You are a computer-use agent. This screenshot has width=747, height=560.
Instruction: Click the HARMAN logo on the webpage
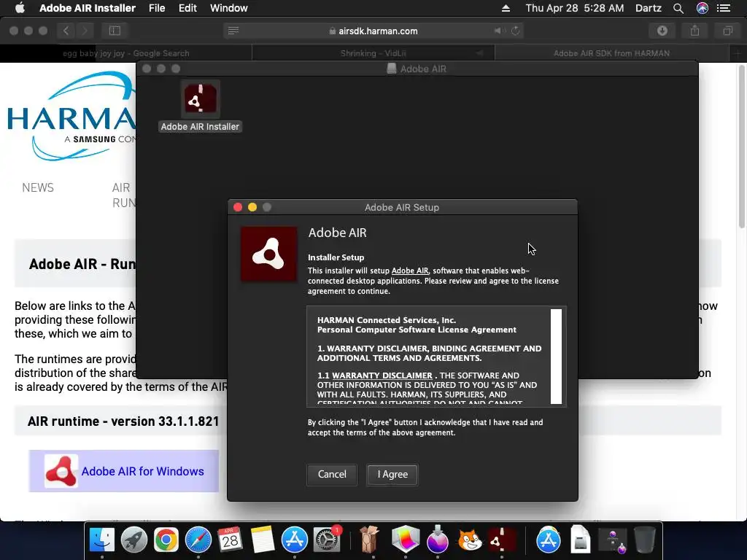[x=71, y=117]
